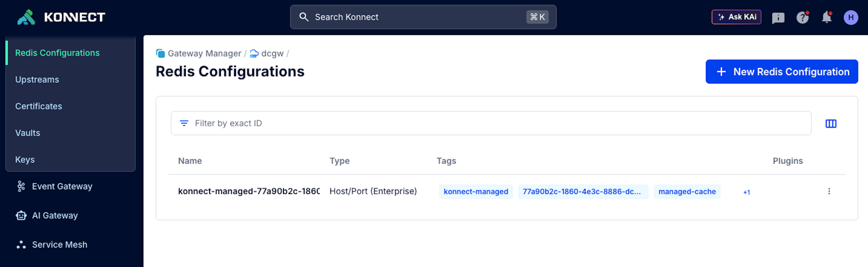Open Keys in the sidebar
The width and height of the screenshot is (868, 267).
tap(25, 160)
